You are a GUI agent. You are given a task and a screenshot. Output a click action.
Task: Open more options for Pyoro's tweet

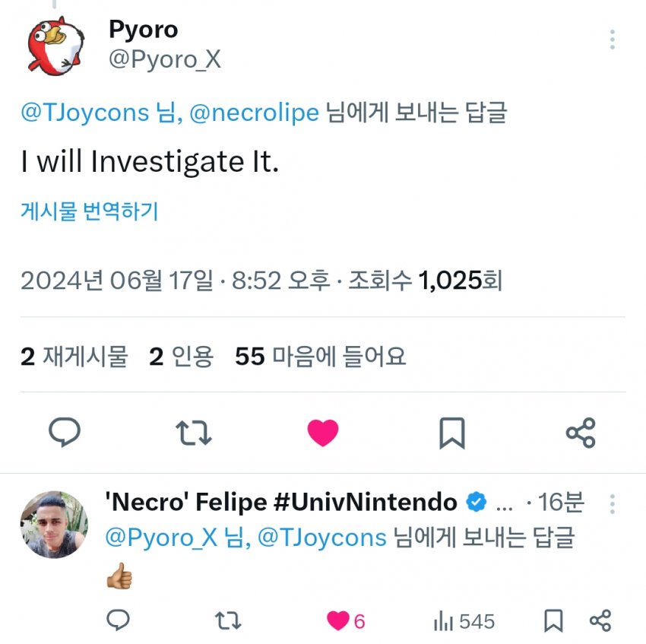tap(613, 40)
